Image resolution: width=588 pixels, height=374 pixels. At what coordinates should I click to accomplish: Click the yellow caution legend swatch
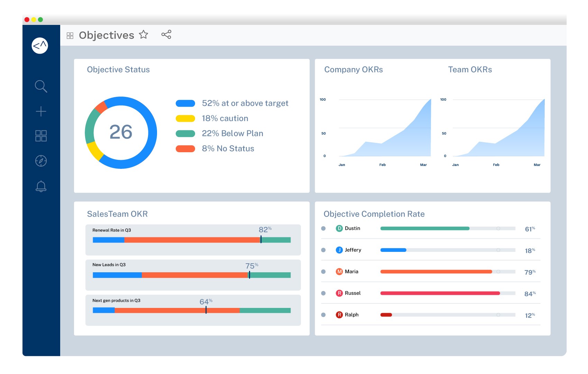185,118
